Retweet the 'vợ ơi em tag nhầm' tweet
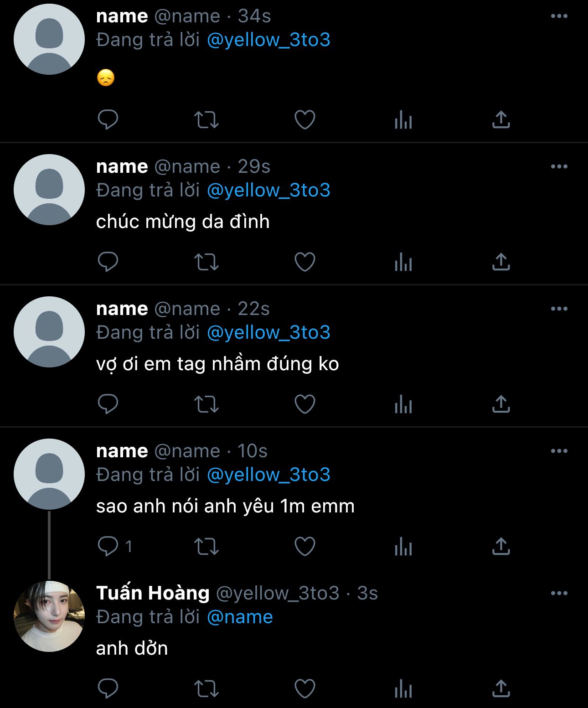Viewport: 588px width, 708px height. 206,404
